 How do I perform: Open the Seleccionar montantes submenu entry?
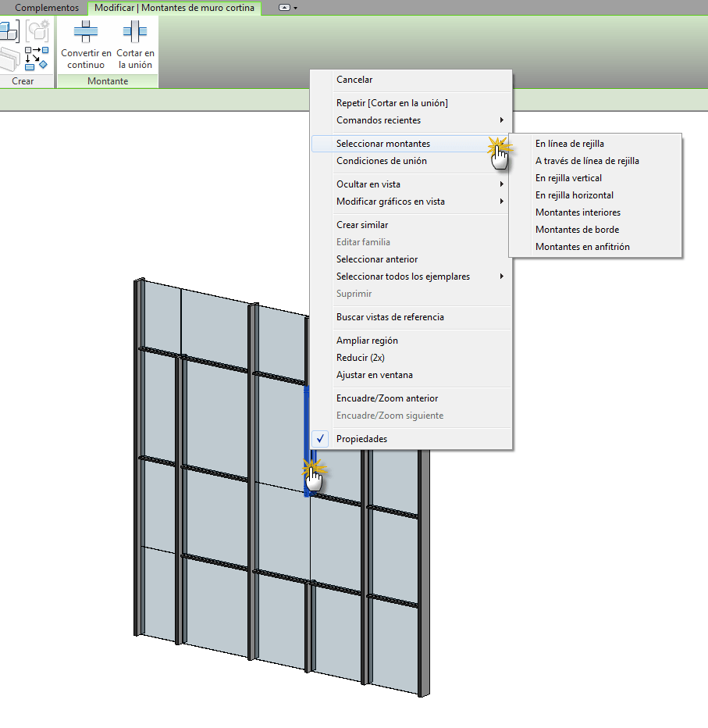(411, 144)
